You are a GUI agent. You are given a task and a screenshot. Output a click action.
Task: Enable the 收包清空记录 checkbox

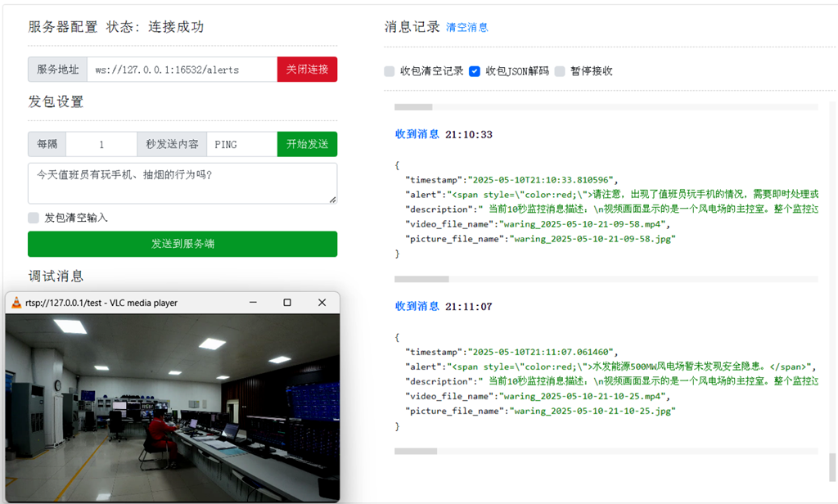pos(389,70)
